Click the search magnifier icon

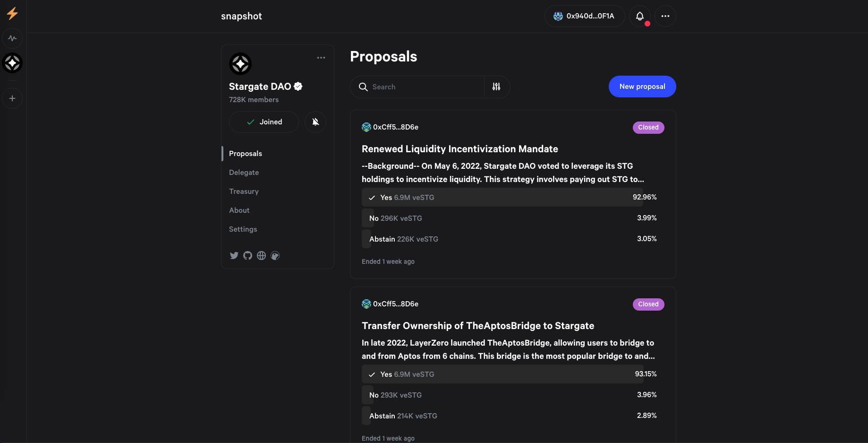363,87
